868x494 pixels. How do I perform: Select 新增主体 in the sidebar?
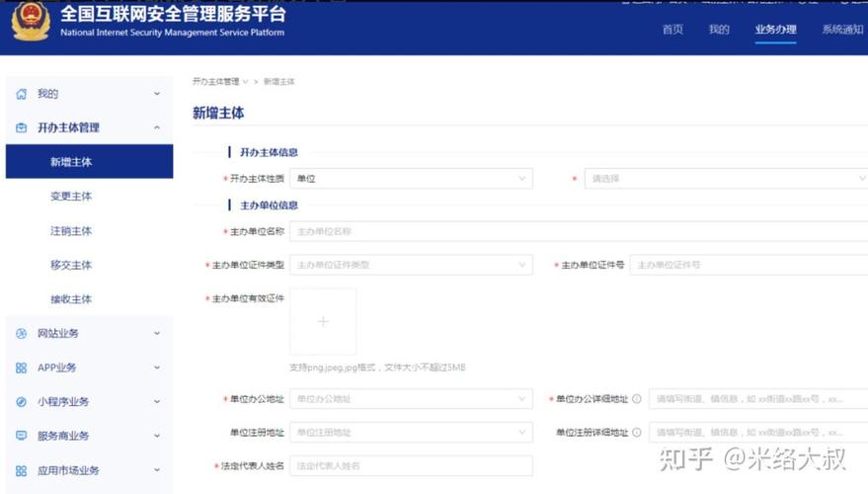point(89,162)
